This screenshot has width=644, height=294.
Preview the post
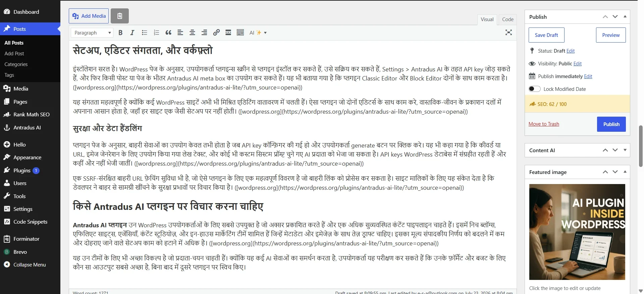pos(611,35)
